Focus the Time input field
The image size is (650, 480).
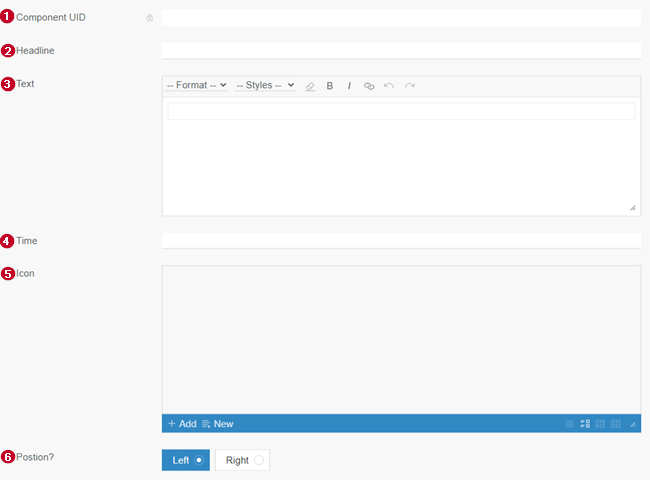coord(401,240)
